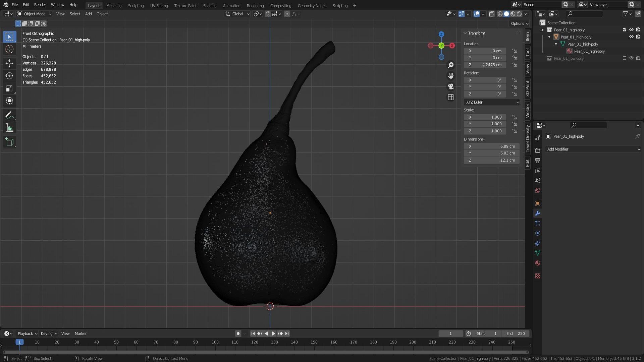Open the viewport Add menu
The image size is (644, 362).
(x=88, y=14)
